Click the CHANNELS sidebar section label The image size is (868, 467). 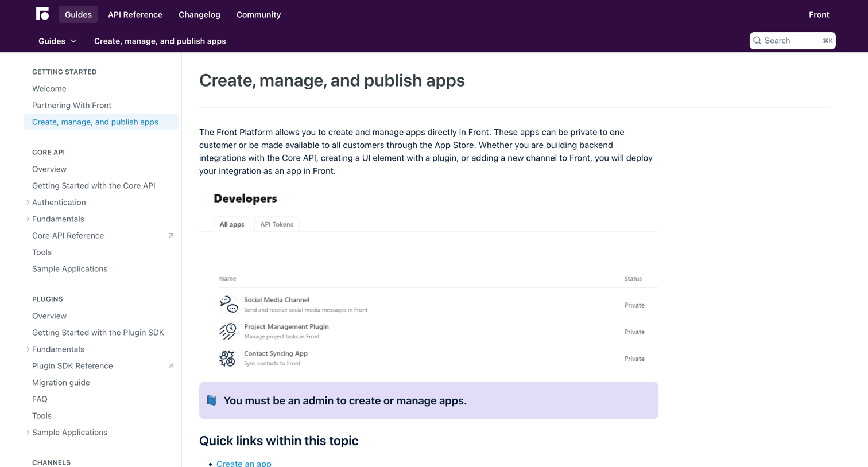[51, 462]
